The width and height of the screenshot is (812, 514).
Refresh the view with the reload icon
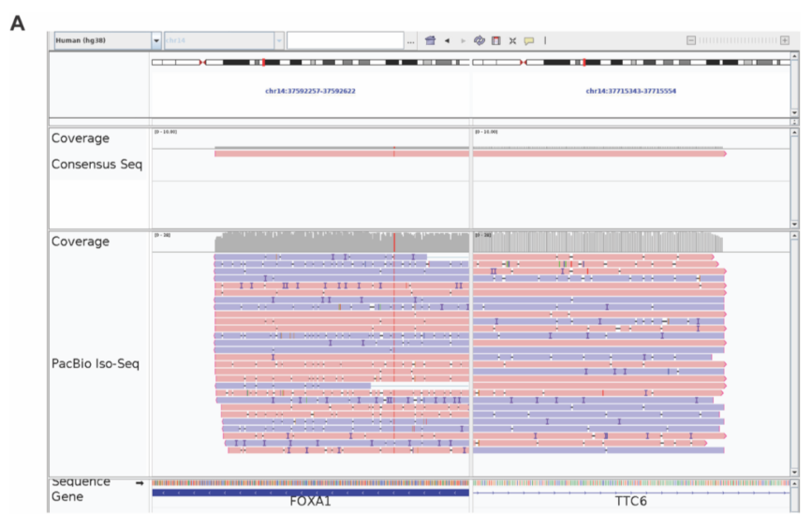pos(480,40)
